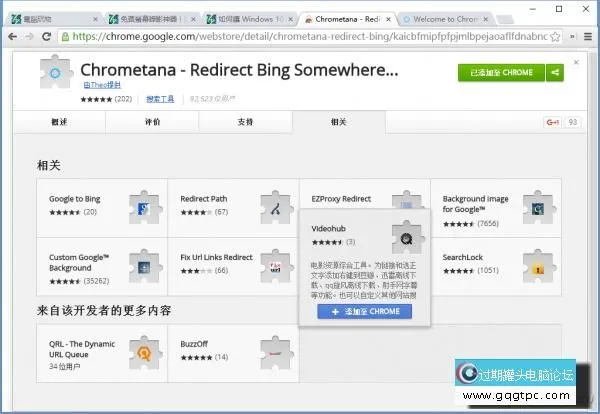Viewport: 600px width, 414px height.
Task: Click the Google to Bing extension icon
Action: (x=145, y=207)
